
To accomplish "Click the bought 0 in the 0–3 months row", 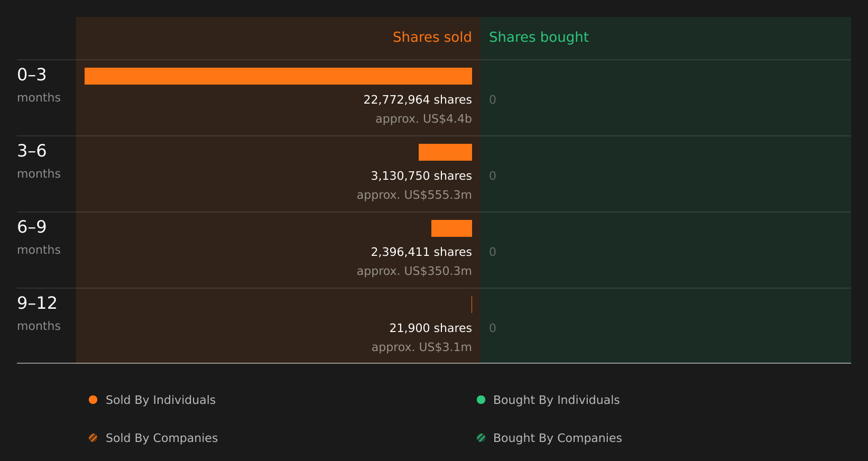I will coord(493,100).
